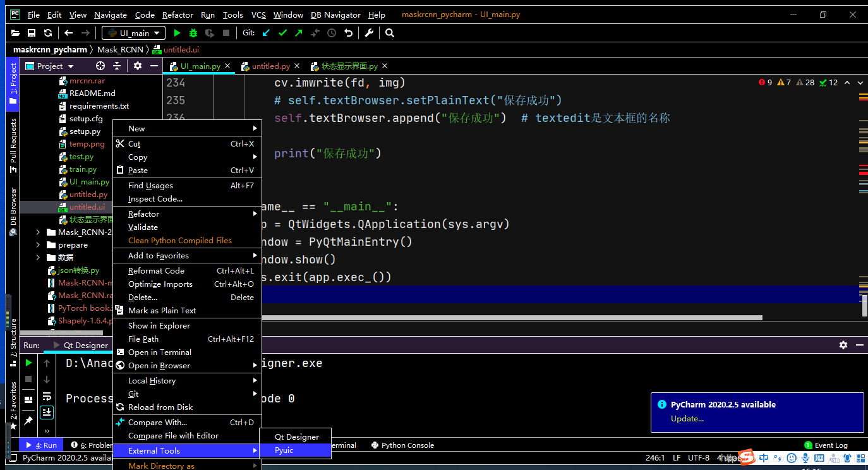The image size is (868, 470).
Task: Toggle scroll to end in Run console
Action: pos(47,413)
